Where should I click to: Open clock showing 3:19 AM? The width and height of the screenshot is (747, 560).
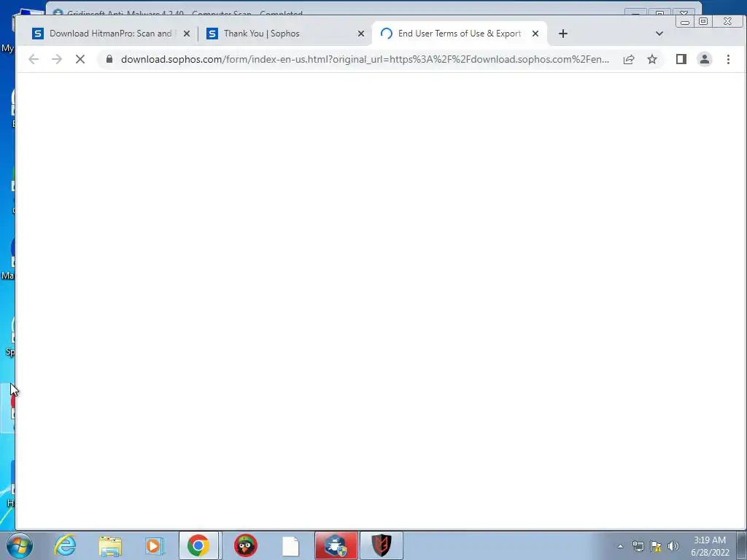coord(710,546)
